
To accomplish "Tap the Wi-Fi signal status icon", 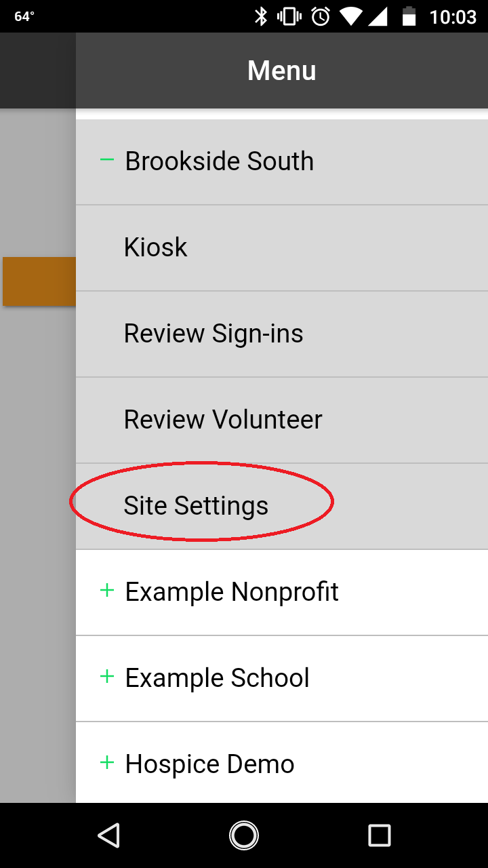I will pos(351,16).
